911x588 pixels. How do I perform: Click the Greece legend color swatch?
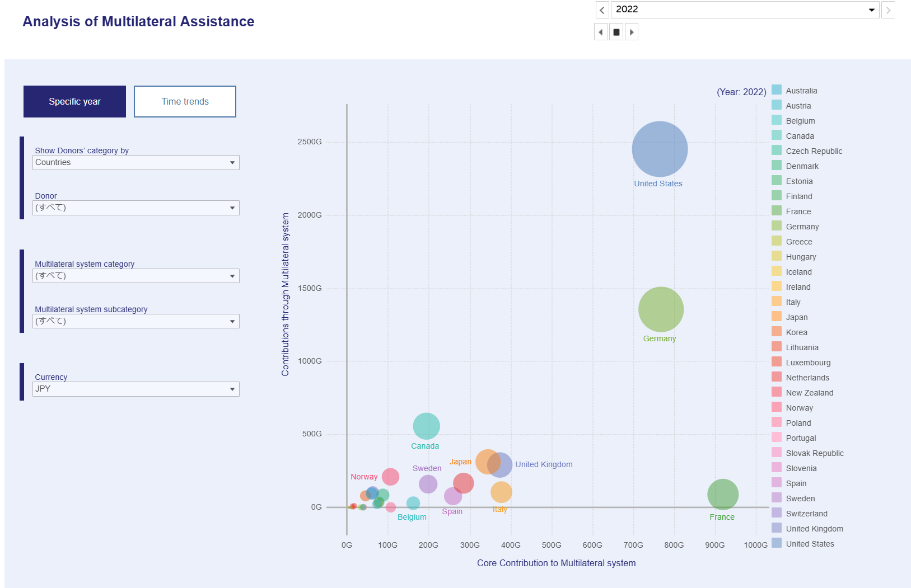tap(777, 241)
